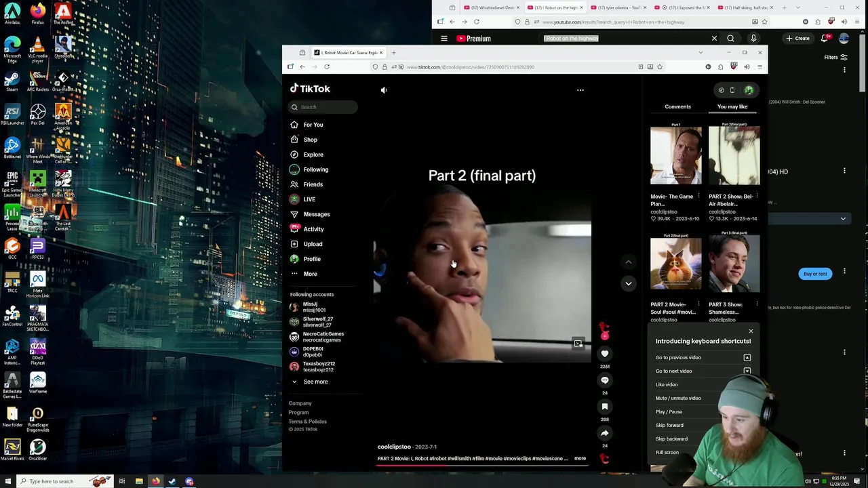The image size is (868, 488).
Task: Toggle picture-in-picture mode on the video
Action: coord(578,344)
